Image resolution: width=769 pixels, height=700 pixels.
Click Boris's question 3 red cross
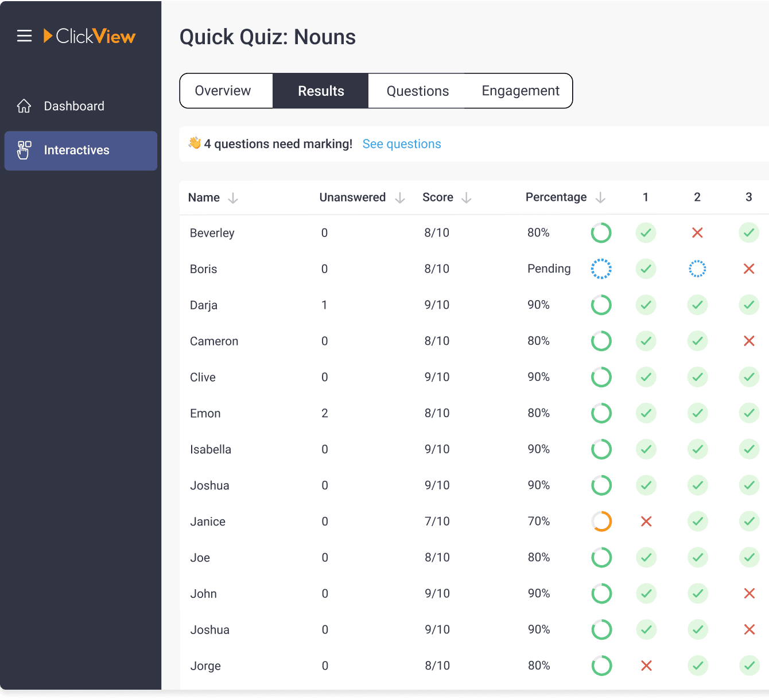(x=749, y=269)
